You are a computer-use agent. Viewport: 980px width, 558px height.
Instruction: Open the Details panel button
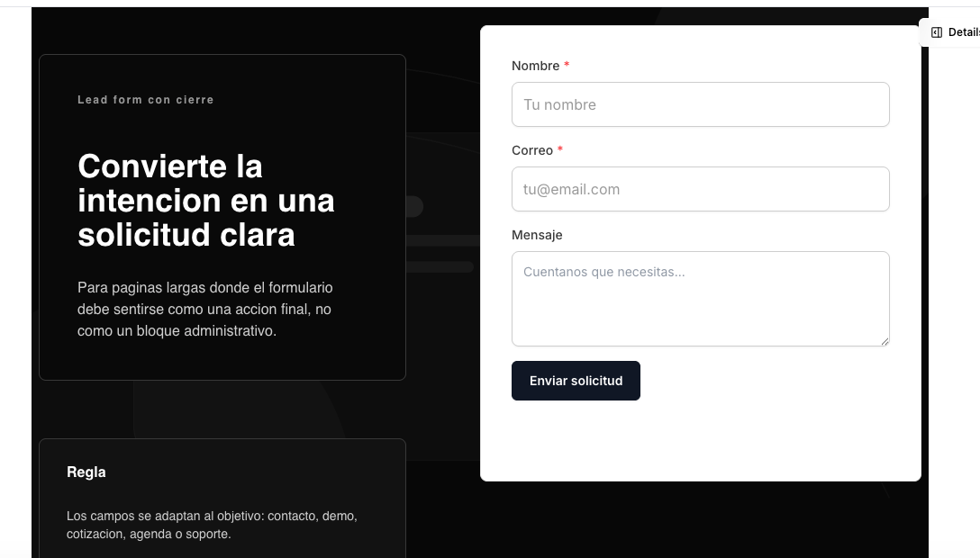click(x=950, y=32)
